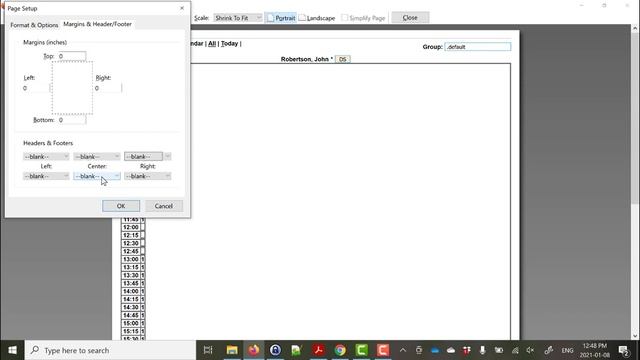Select Landscape orientation
This screenshot has width=640, height=360.
click(317, 18)
